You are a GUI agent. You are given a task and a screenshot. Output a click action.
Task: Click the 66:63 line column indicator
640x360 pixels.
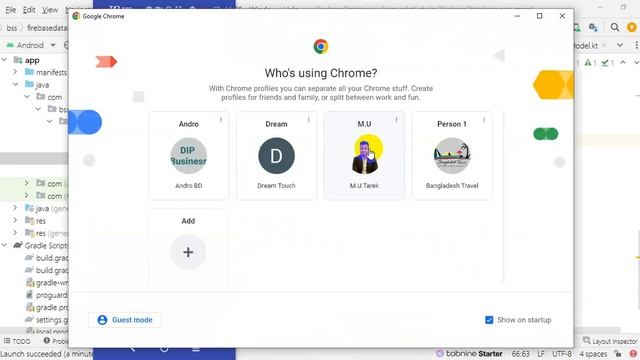pyautogui.click(x=520, y=354)
